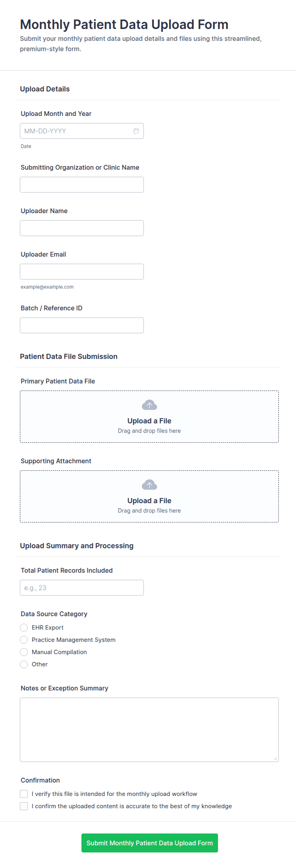Click into the Uploader Email field
This screenshot has height=868, width=296.
(x=82, y=271)
